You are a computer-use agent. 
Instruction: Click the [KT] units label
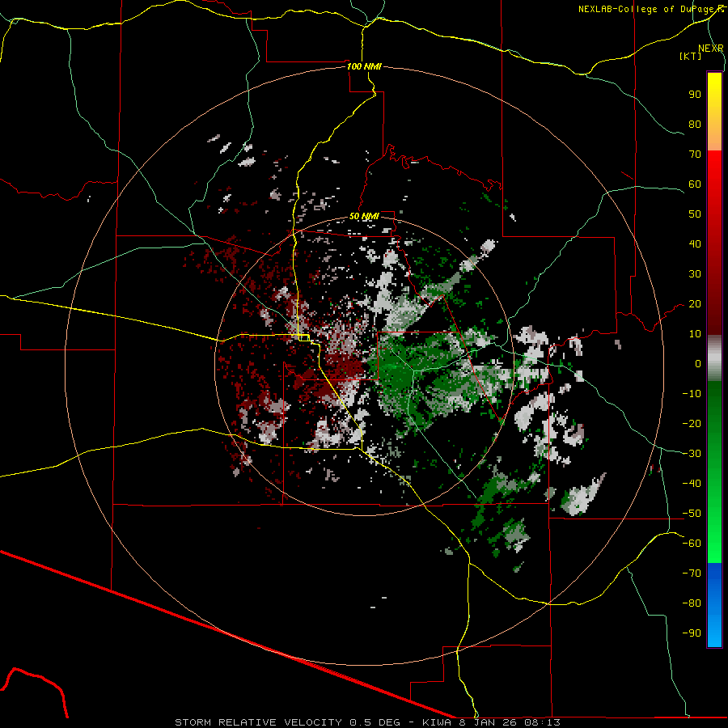click(691, 56)
